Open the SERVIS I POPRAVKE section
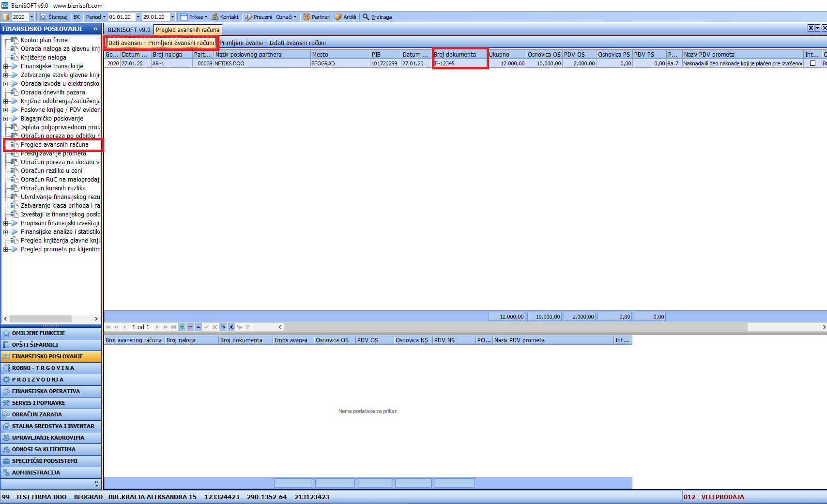 (x=51, y=403)
